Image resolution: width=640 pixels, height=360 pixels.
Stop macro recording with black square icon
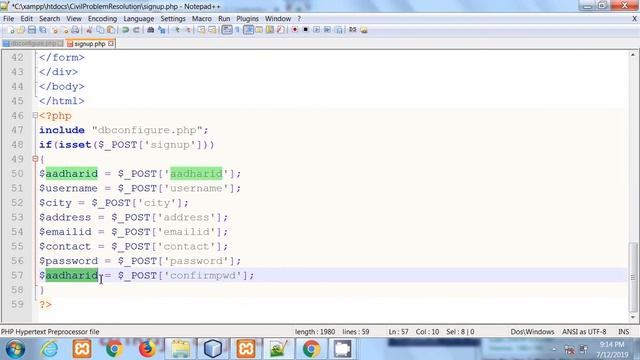(305, 30)
